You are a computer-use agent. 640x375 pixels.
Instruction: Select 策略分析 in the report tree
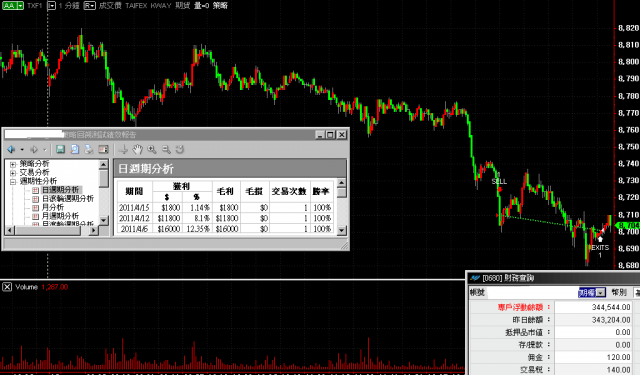[x=34, y=164]
